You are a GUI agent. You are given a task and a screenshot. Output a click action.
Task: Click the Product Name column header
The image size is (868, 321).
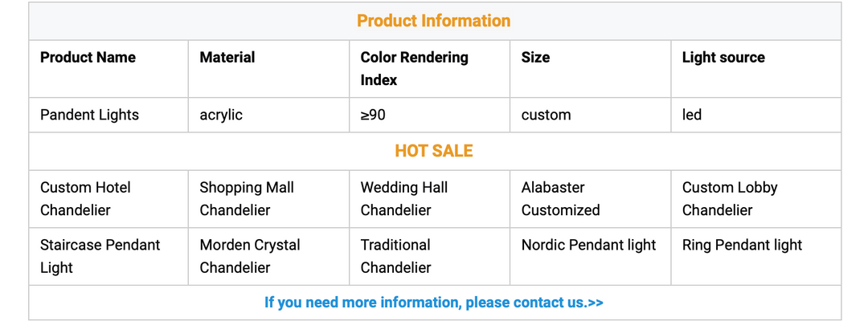[x=88, y=58]
